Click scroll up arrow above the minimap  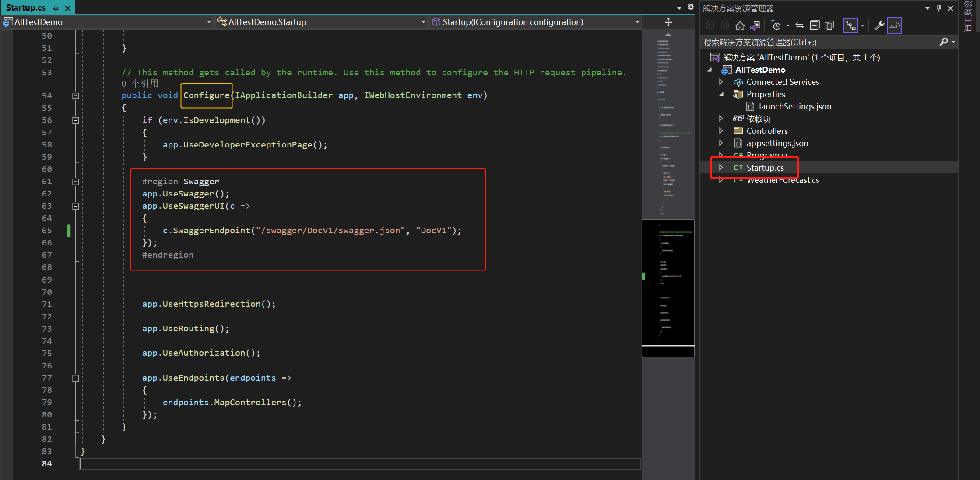[x=668, y=34]
